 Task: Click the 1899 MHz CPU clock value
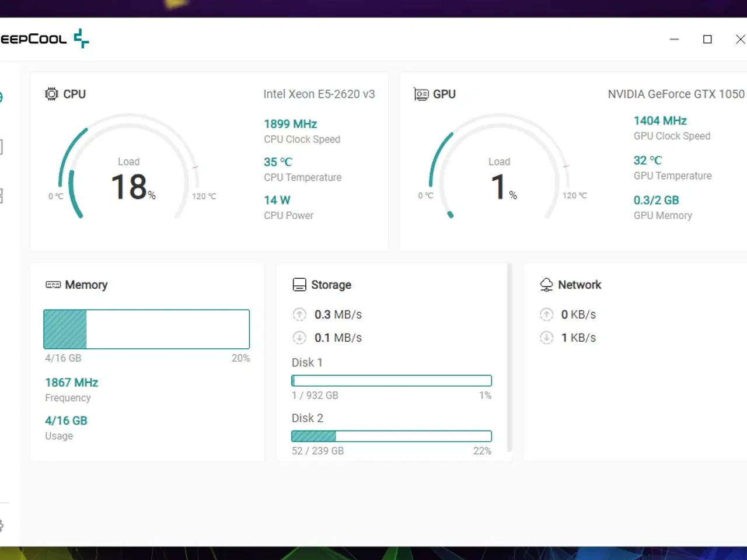[290, 124]
